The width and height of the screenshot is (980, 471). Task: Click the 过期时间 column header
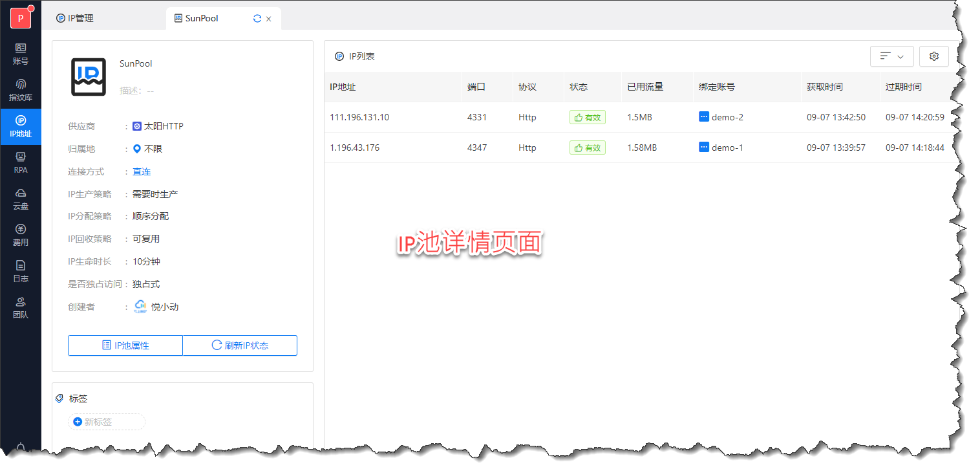pyautogui.click(x=917, y=87)
